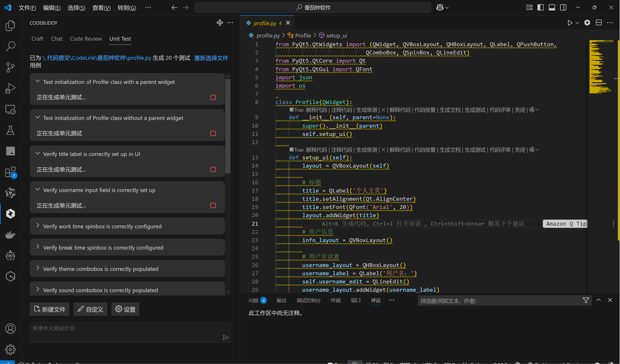Select the Search icon in activity bar
This screenshot has width=620, height=364.
pyautogui.click(x=10, y=46)
